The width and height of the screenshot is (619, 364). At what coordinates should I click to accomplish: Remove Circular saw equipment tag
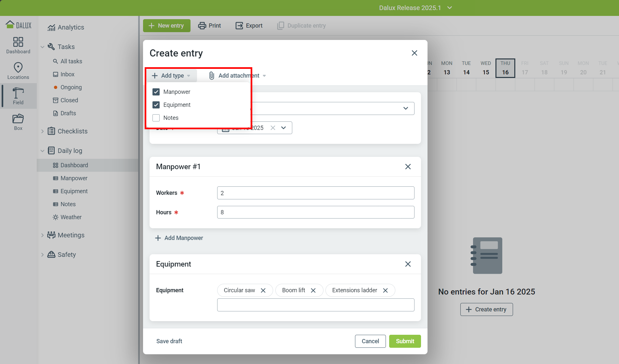point(263,290)
